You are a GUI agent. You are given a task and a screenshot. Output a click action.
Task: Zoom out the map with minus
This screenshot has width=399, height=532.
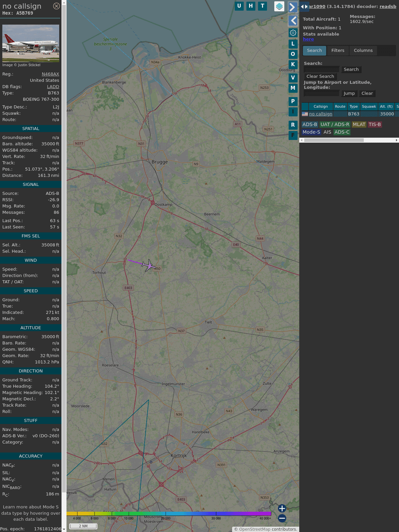click(282, 518)
